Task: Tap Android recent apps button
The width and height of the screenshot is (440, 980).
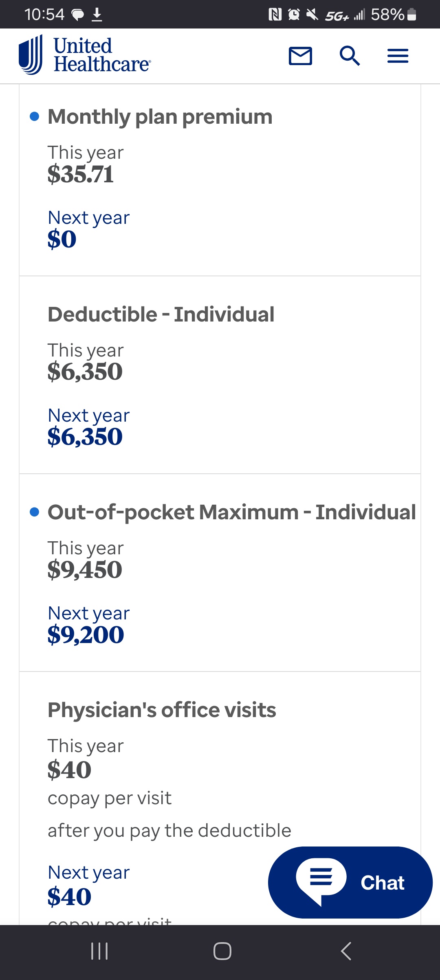Action: tap(99, 951)
